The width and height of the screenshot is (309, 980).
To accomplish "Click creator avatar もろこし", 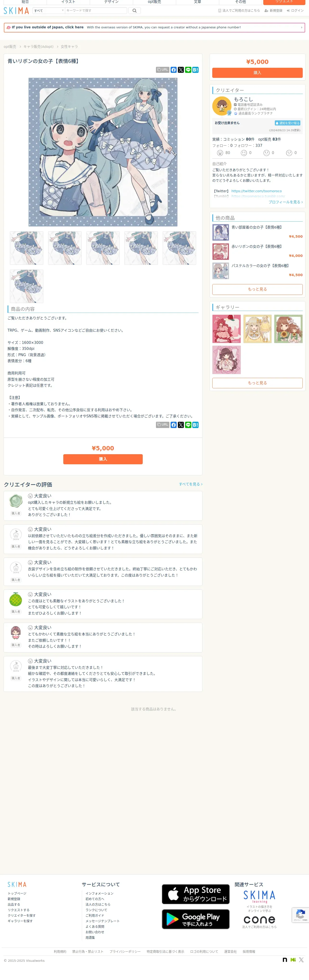I will (222, 106).
